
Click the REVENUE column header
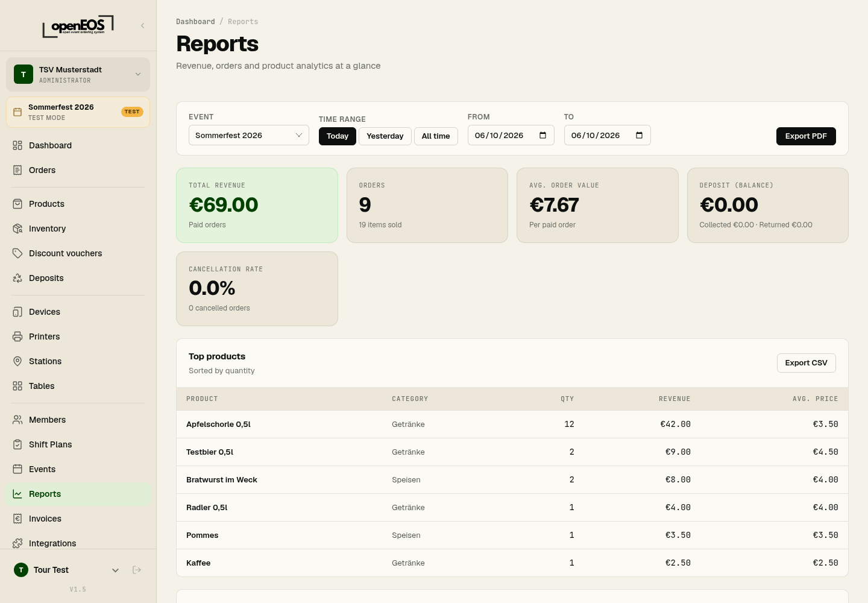pyautogui.click(x=675, y=399)
